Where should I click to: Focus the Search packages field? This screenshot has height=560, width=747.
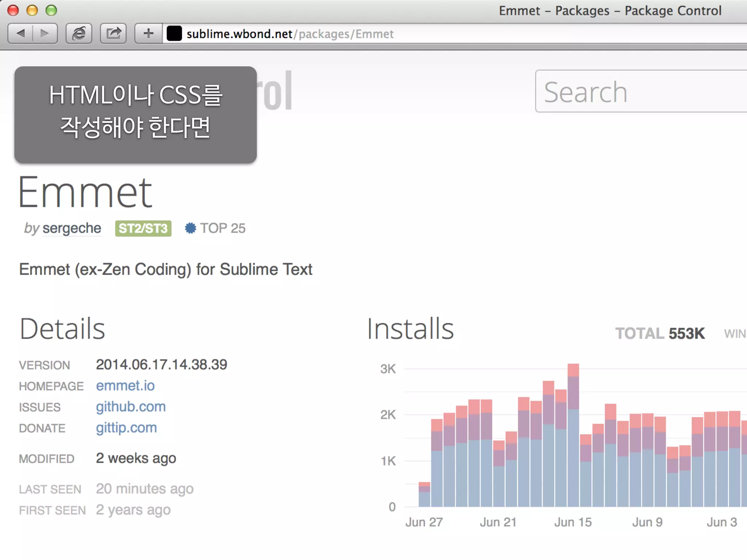click(641, 91)
